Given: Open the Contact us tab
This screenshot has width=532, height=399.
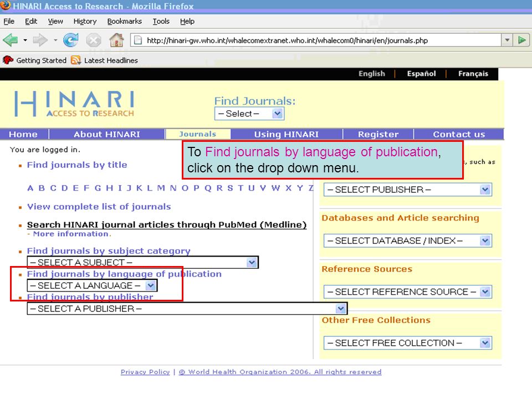Looking at the screenshot, I should point(459,134).
